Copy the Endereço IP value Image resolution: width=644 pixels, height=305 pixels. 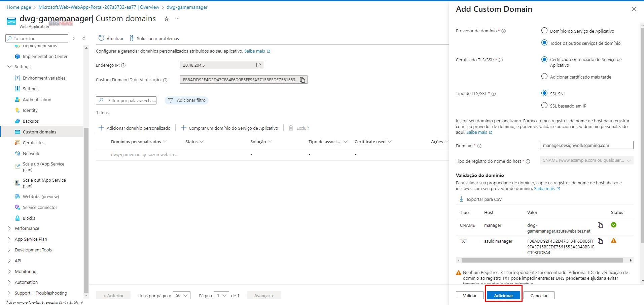pyautogui.click(x=259, y=65)
